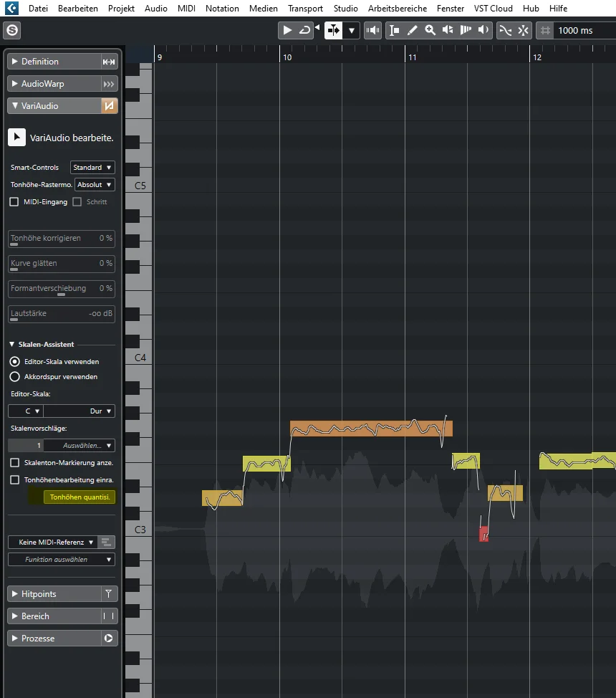Click the solo editor button top left
Image resolution: width=616 pixels, height=698 pixels.
[12, 30]
